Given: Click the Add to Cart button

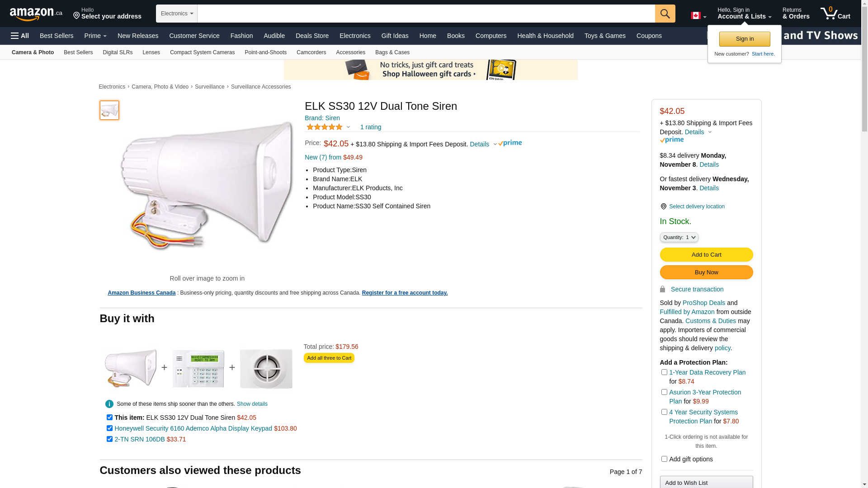Looking at the screenshot, I should (x=706, y=255).
